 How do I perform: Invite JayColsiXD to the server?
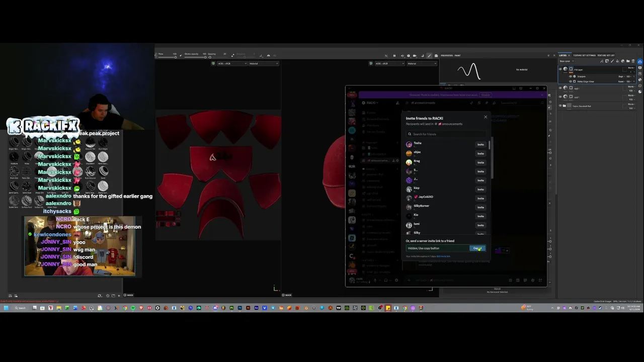point(480,198)
